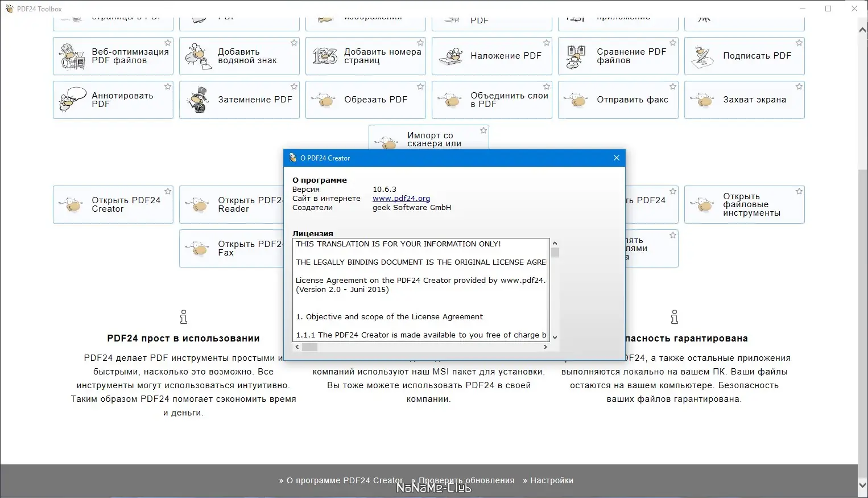The image size is (868, 498).
Task: Click the main window scroll-up arrow
Action: (x=863, y=31)
